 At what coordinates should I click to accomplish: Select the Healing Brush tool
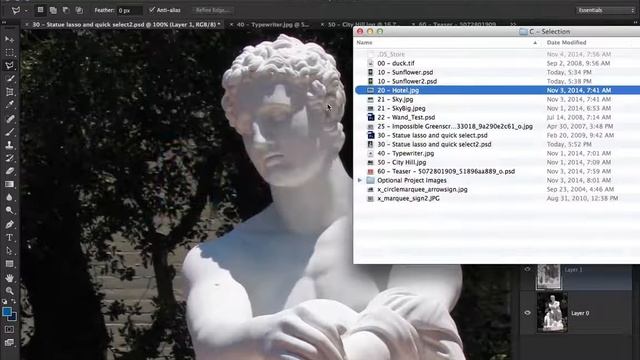pyautogui.click(x=9, y=119)
